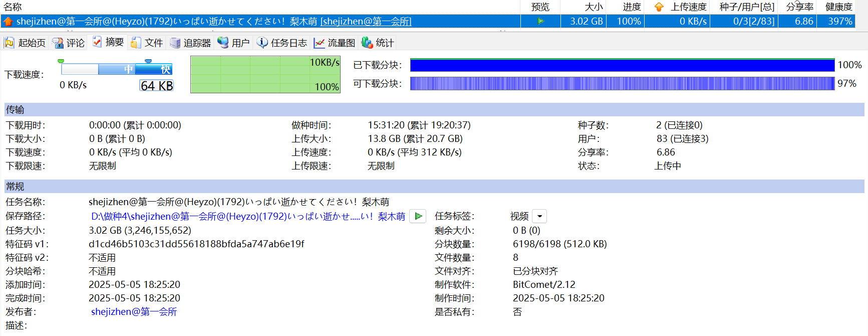This screenshot has height=336, width=868.
Task: Switch to the 评论 tab
Action: click(x=69, y=43)
